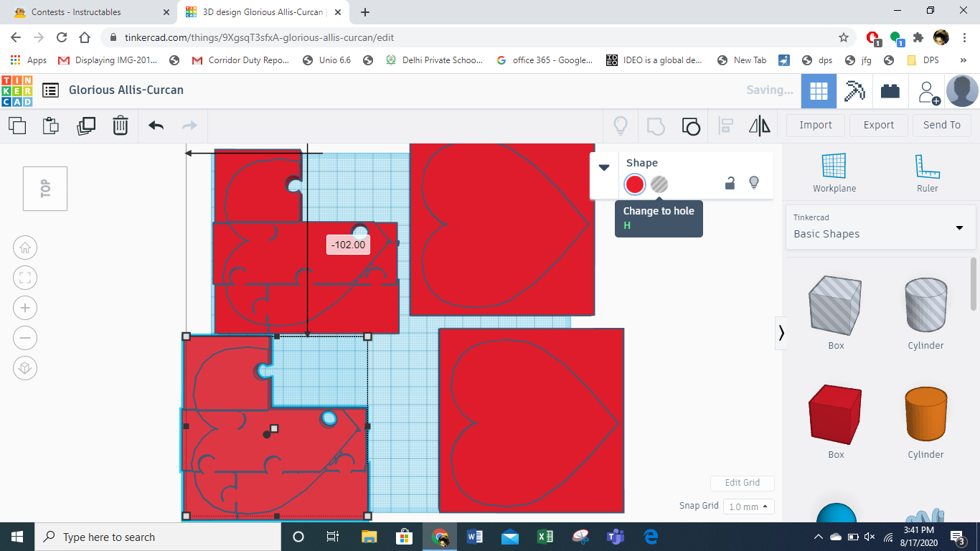The image size is (980, 551).
Task: Click the Import button
Action: click(x=816, y=125)
